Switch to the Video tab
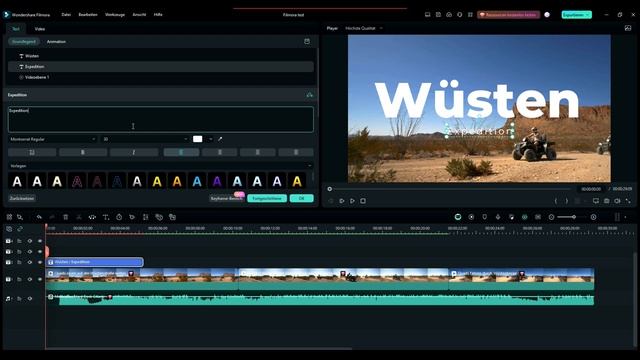Viewport: 640px width, 360px height. click(x=40, y=29)
